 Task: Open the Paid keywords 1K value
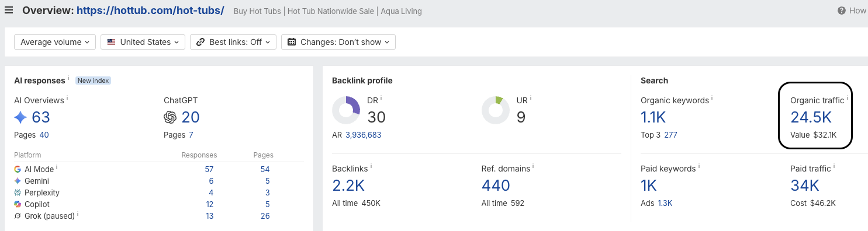(x=649, y=185)
